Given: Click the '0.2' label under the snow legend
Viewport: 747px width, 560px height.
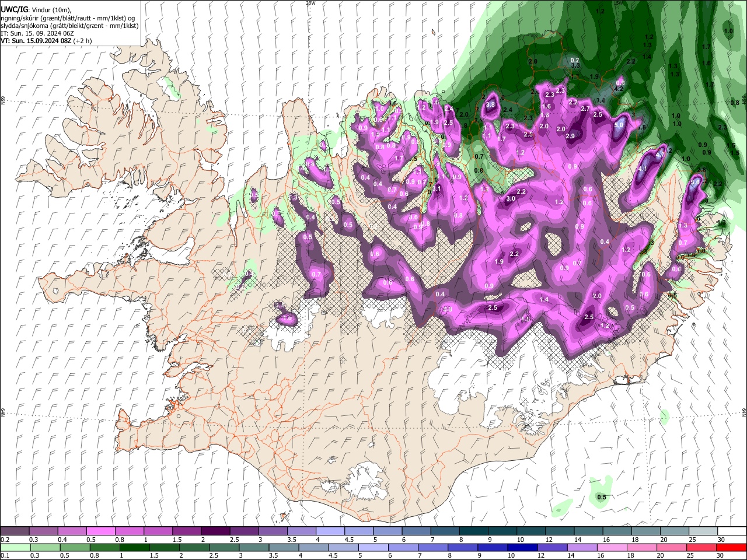Looking at the screenshot, I should [x=5, y=540].
